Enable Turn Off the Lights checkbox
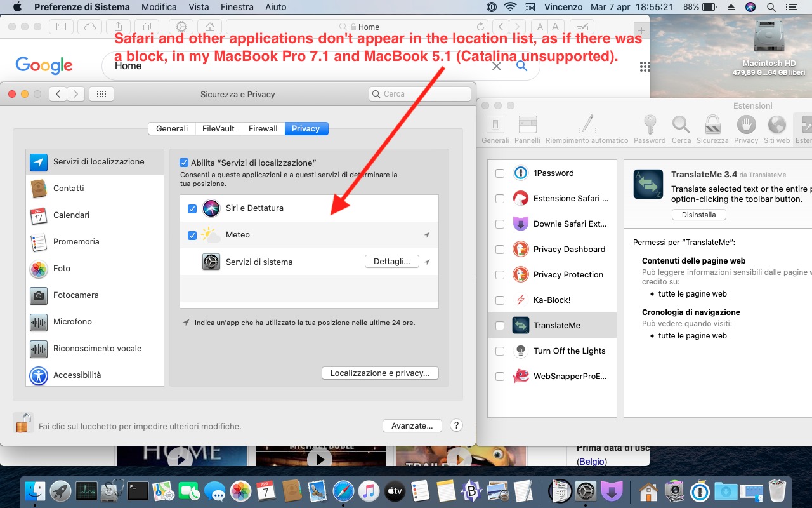The height and width of the screenshot is (508, 812). coord(500,351)
